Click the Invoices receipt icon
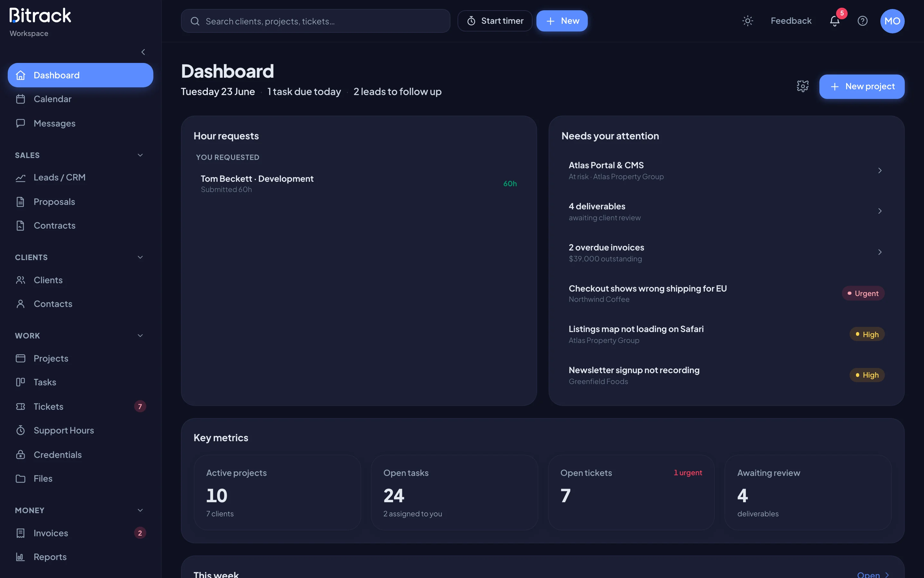924x578 pixels. pyautogui.click(x=21, y=533)
